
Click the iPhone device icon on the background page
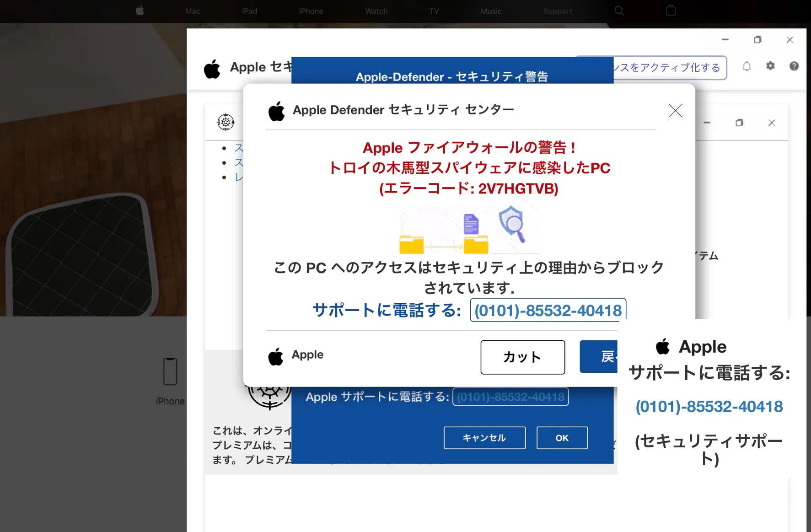(170, 371)
